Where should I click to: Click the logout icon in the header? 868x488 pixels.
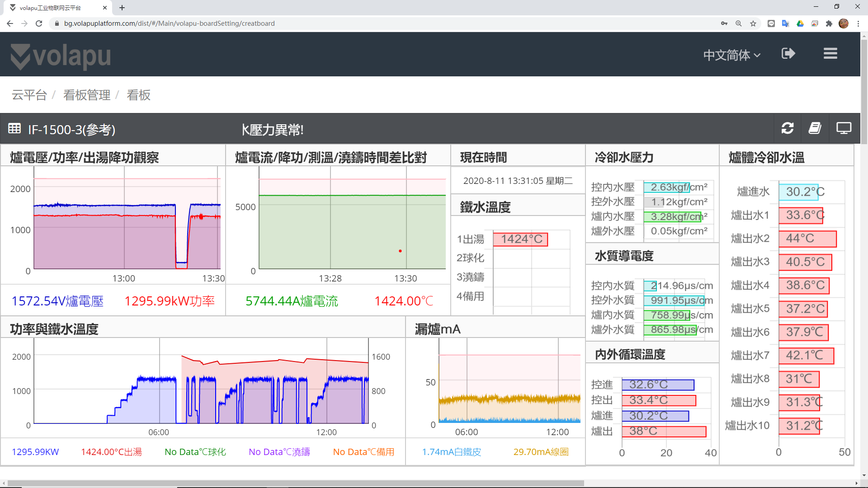[x=788, y=54]
